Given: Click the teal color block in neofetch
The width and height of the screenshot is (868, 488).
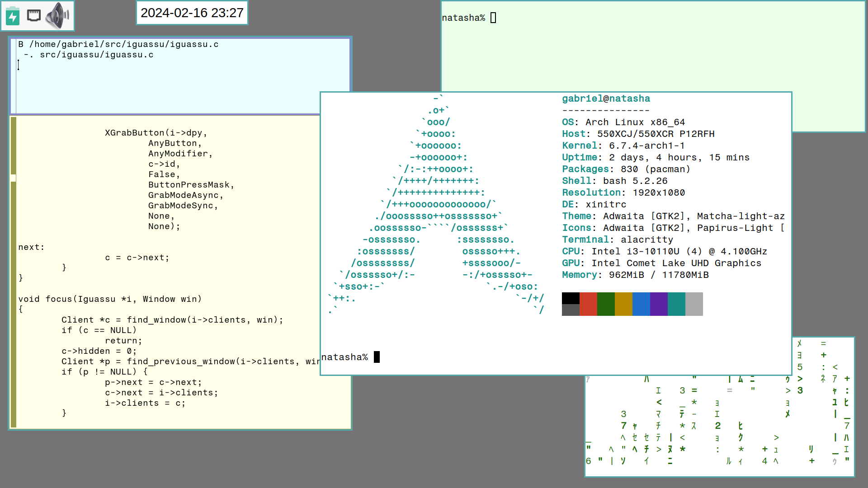Looking at the screenshot, I should (x=676, y=304).
